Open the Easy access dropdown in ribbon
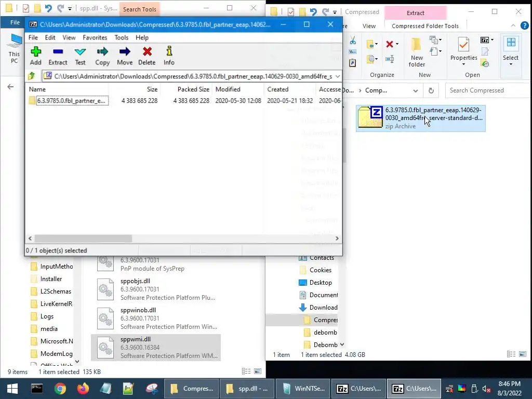The height and width of the screenshot is (399, 532). tap(436, 51)
